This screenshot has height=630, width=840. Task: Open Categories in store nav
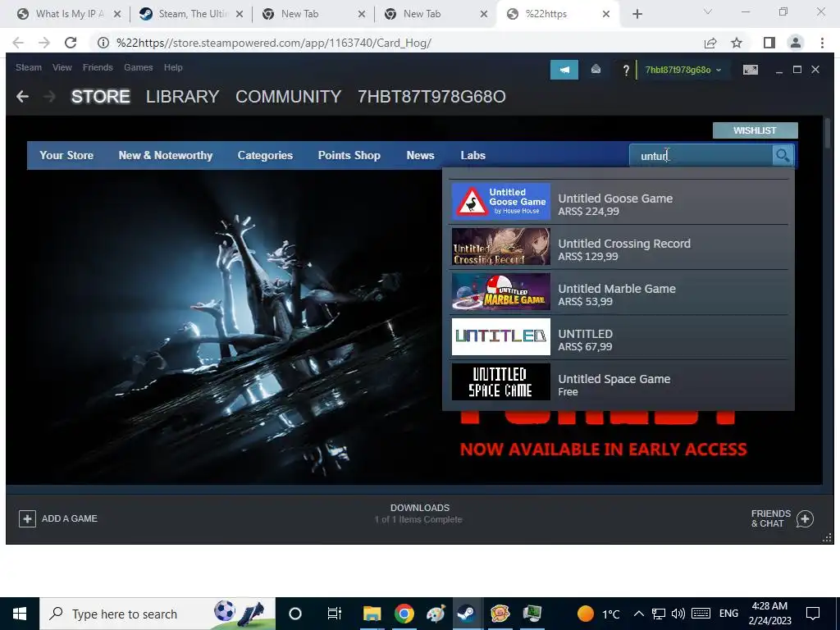[265, 155]
